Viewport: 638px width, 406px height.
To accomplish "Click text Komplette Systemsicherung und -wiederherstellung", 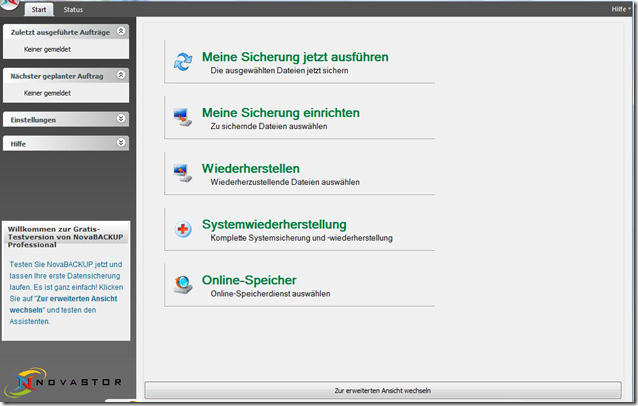I will 302,238.
